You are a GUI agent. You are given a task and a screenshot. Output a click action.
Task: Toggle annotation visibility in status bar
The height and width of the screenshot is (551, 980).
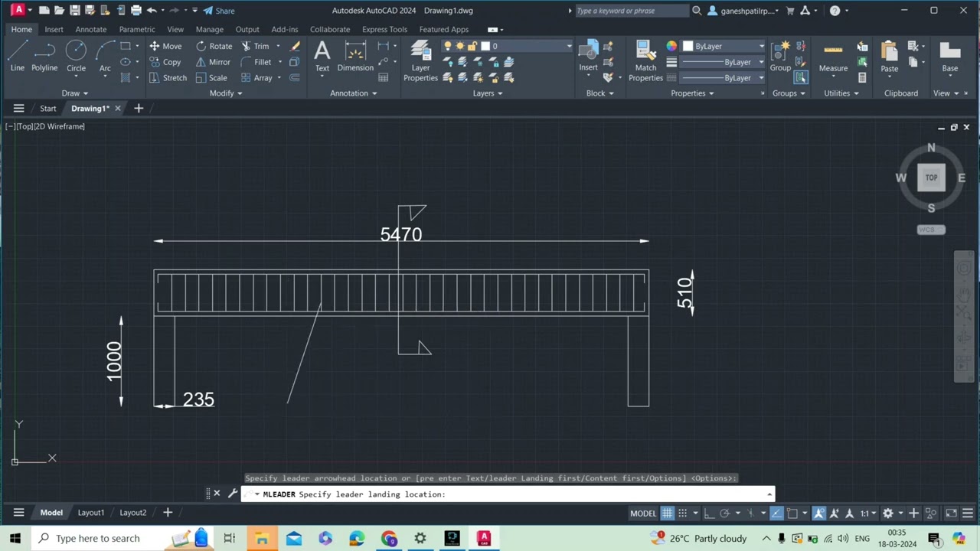click(819, 514)
